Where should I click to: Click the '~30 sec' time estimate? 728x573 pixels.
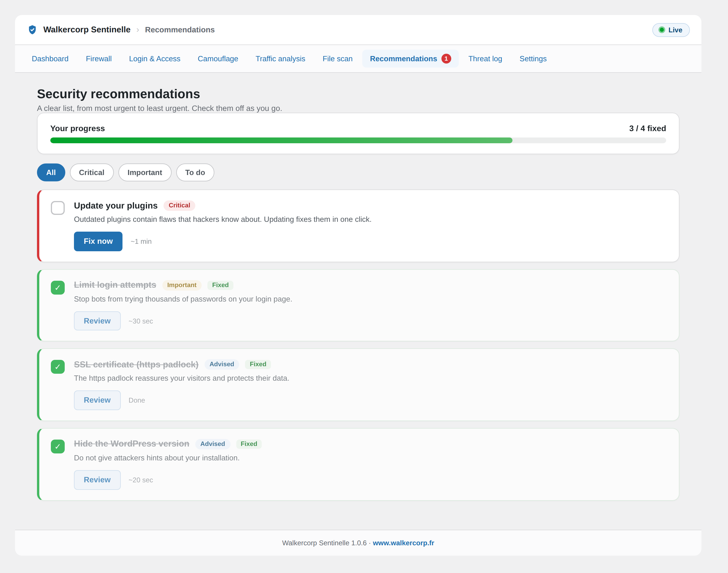coord(141,321)
